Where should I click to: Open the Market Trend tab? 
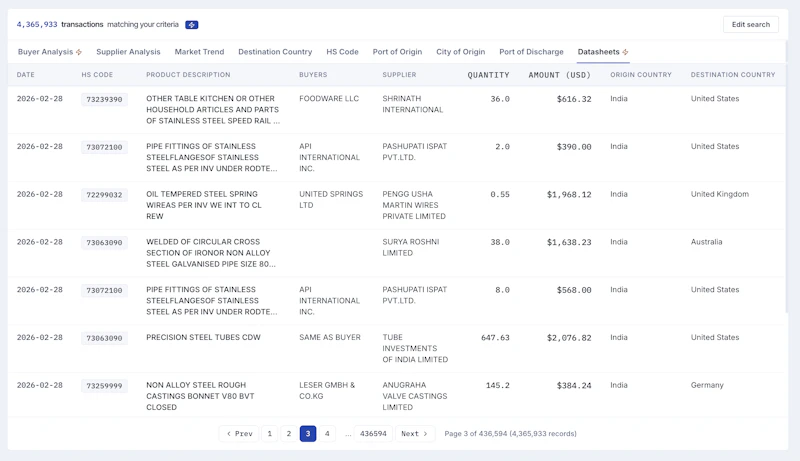point(199,52)
